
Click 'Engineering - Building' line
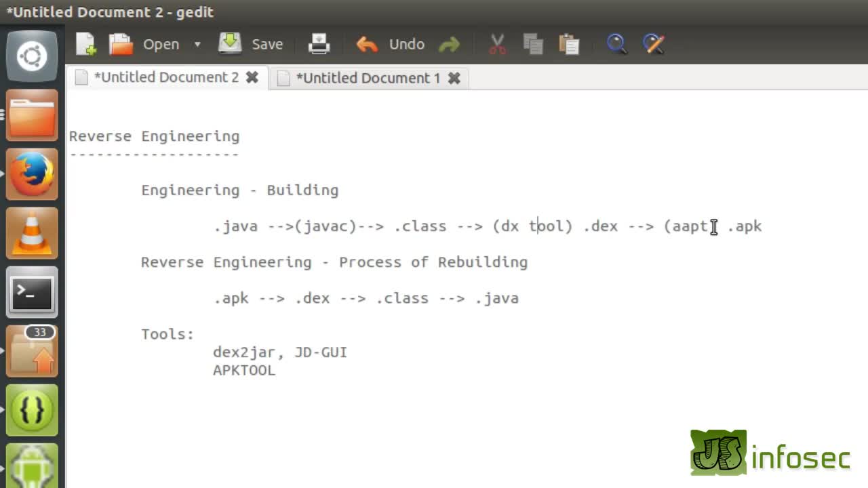coord(239,190)
